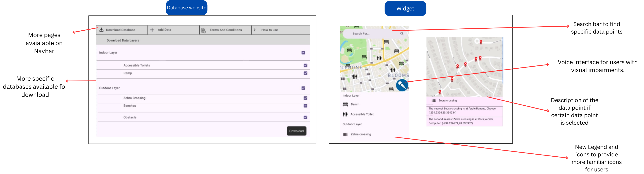644x174 pixels.
Task: Click the Search For input field
Action: point(372,34)
